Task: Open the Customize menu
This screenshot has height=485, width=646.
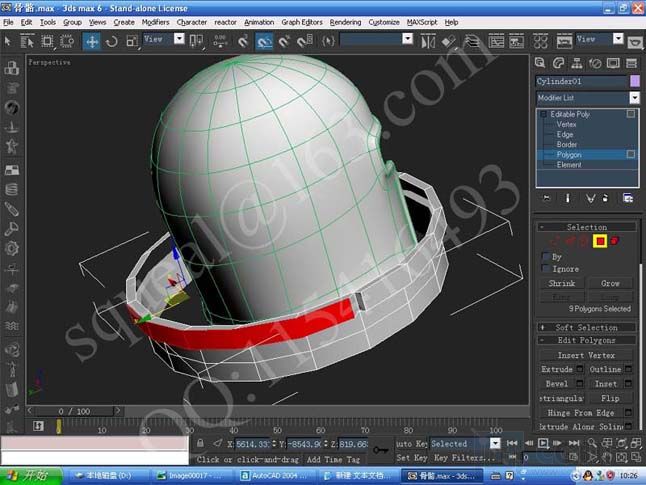Action: tap(384, 22)
